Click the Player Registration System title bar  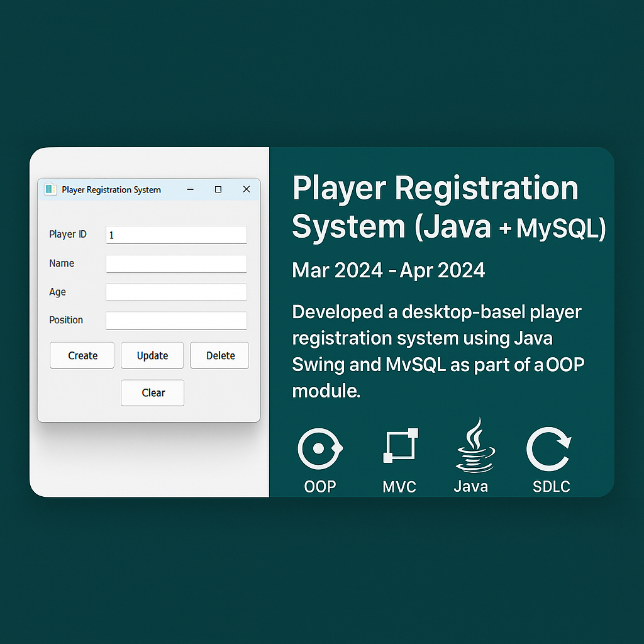pyautogui.click(x=111, y=189)
